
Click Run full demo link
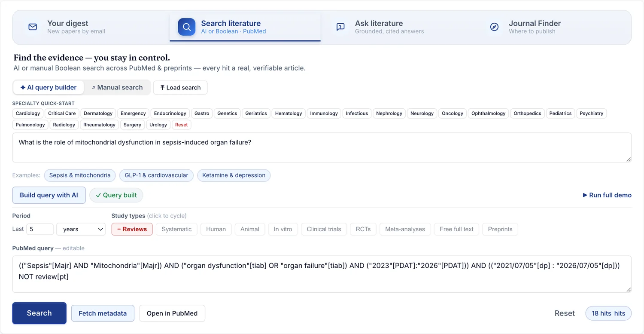click(x=607, y=195)
